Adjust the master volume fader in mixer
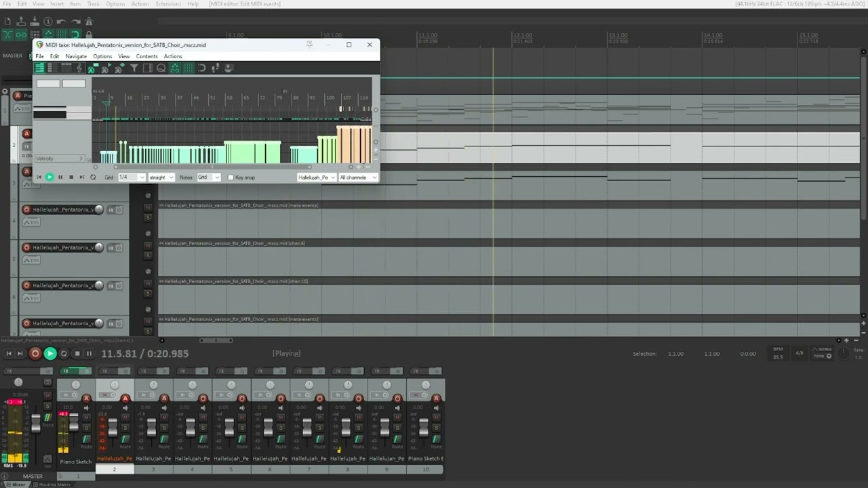This screenshot has width=868, height=488. point(36,424)
